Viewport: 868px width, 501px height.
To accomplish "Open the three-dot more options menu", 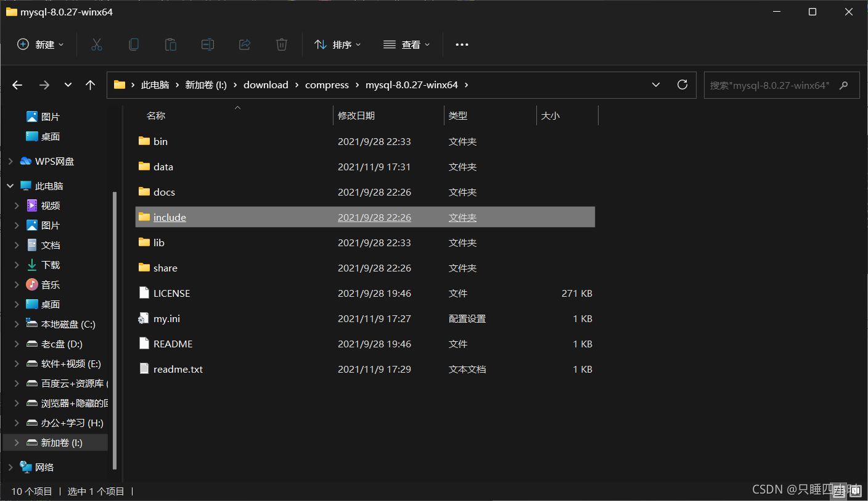I will coord(462,44).
